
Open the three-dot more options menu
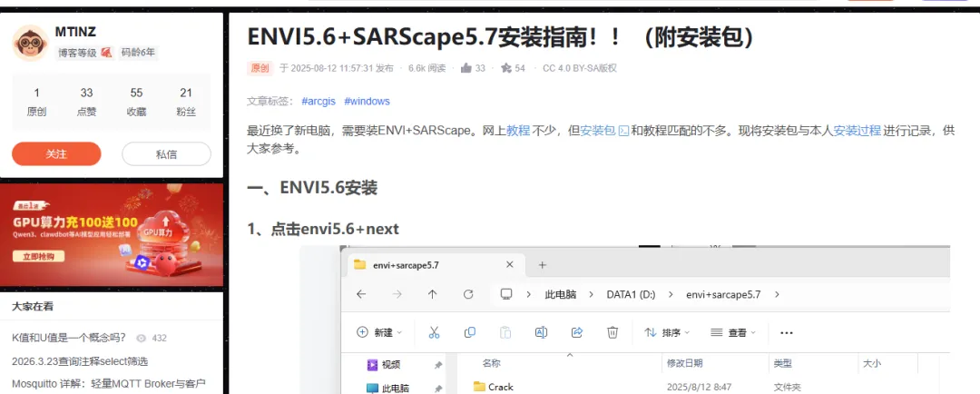pyautogui.click(x=787, y=332)
